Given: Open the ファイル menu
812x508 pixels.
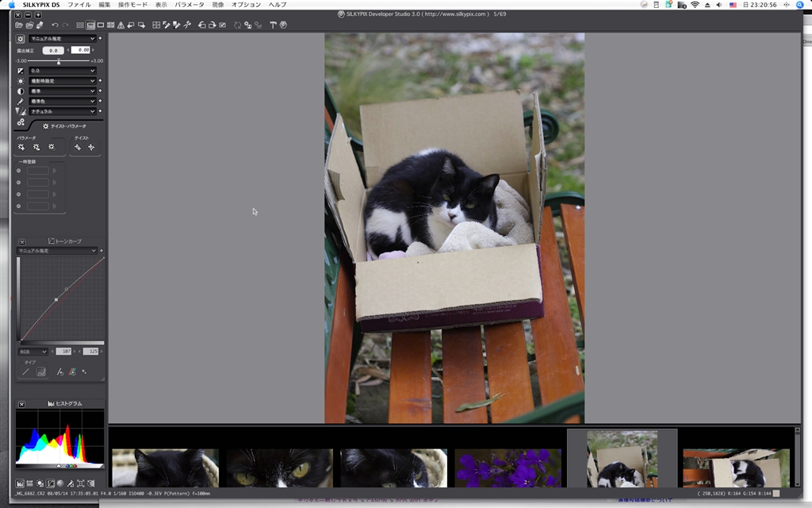Looking at the screenshot, I should 79,5.
